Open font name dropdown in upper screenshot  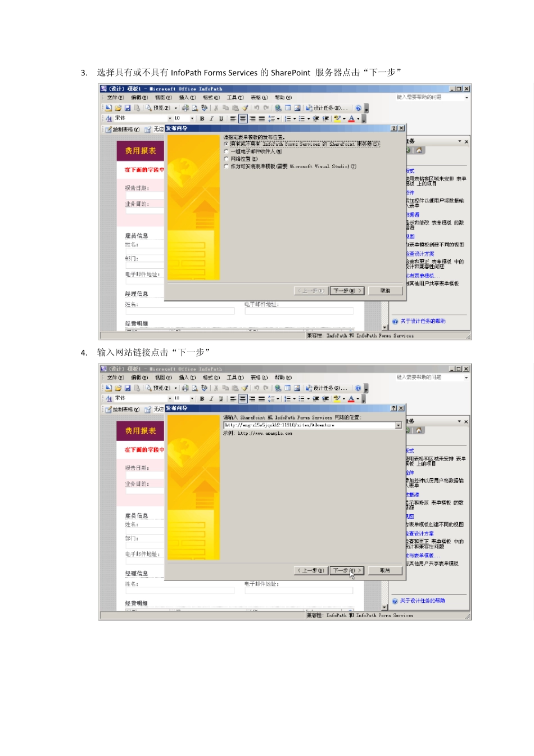point(170,119)
